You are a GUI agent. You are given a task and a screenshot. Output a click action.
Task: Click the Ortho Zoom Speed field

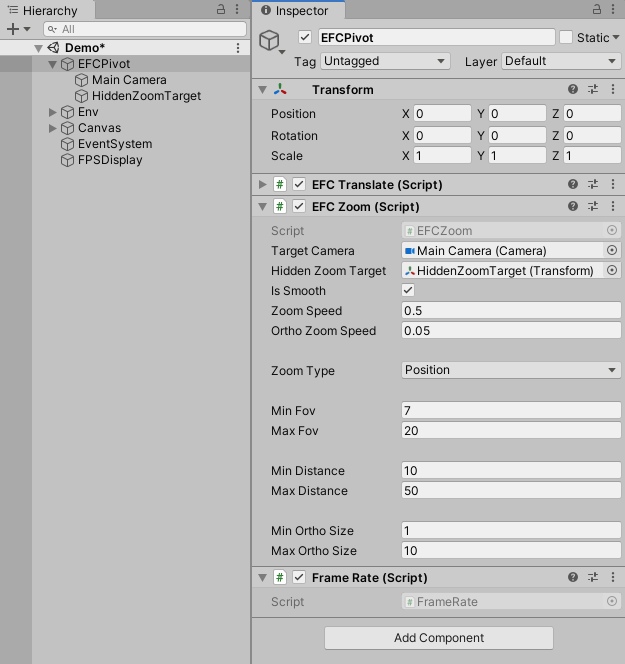511,330
